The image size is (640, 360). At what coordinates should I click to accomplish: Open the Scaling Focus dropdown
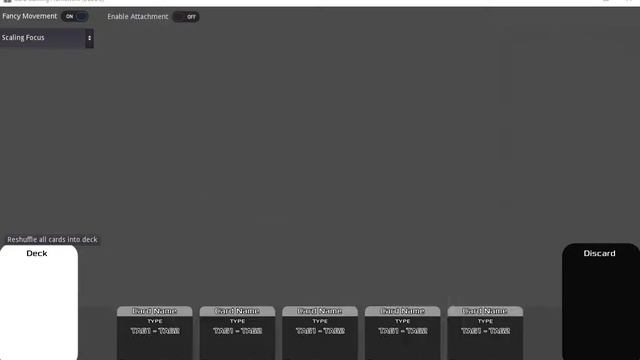[x=47, y=38]
